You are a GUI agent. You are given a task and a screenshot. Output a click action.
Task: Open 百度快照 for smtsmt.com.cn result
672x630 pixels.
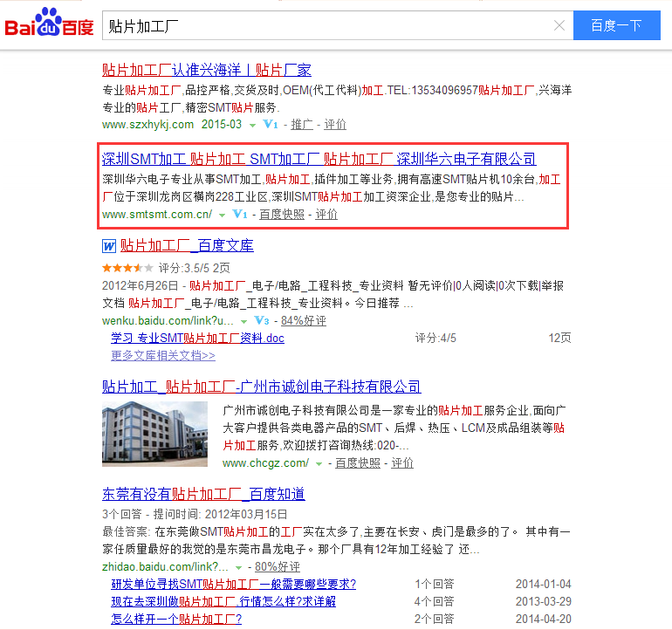[x=282, y=214]
